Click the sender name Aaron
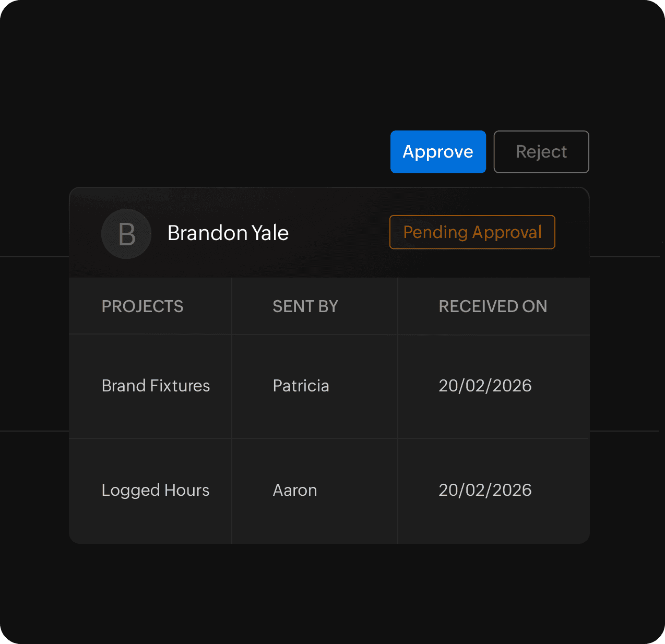This screenshot has width=665, height=644. point(295,490)
